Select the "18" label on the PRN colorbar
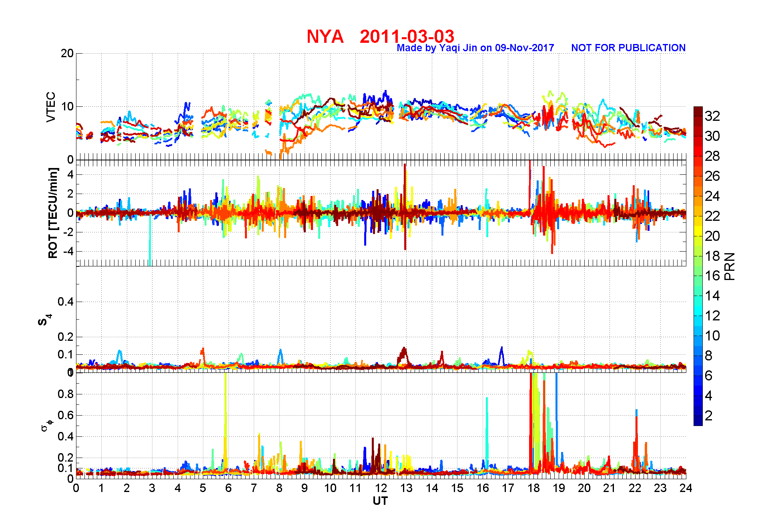The width and height of the screenshot is (762, 532). click(712, 256)
